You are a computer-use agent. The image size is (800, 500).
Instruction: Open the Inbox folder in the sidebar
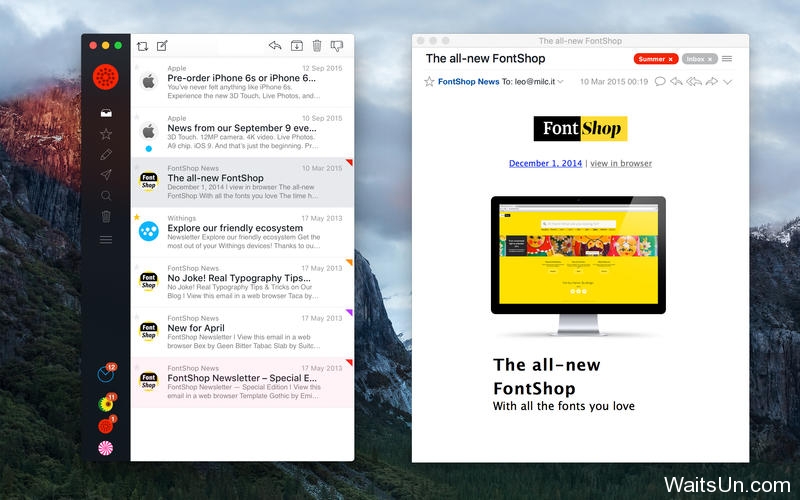tap(106, 113)
